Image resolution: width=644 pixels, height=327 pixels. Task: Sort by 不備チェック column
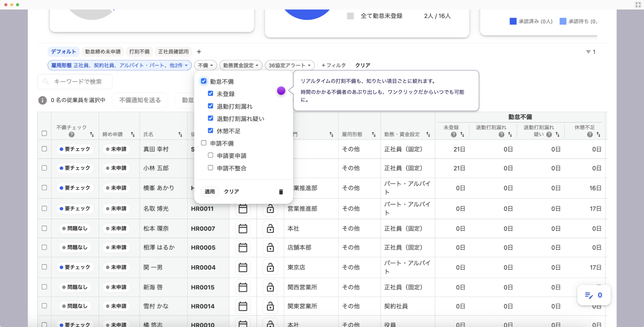pos(92,135)
